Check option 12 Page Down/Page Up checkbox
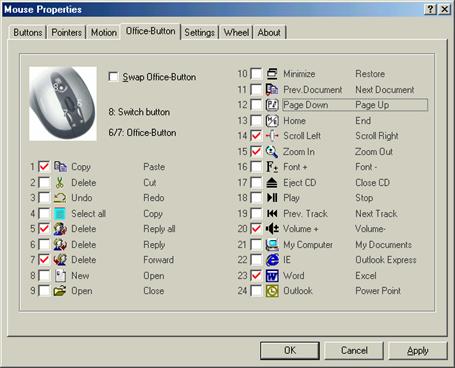The image size is (455, 368). click(256, 105)
